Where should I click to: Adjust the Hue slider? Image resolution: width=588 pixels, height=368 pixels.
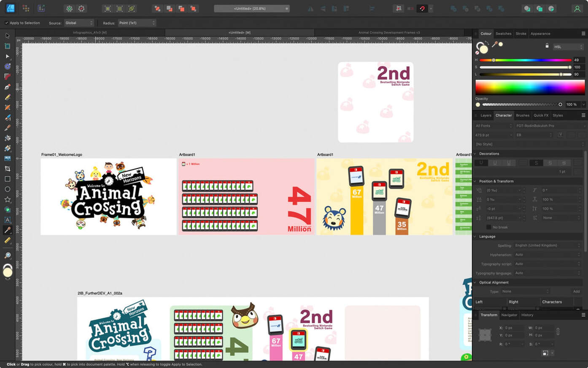coord(526,60)
